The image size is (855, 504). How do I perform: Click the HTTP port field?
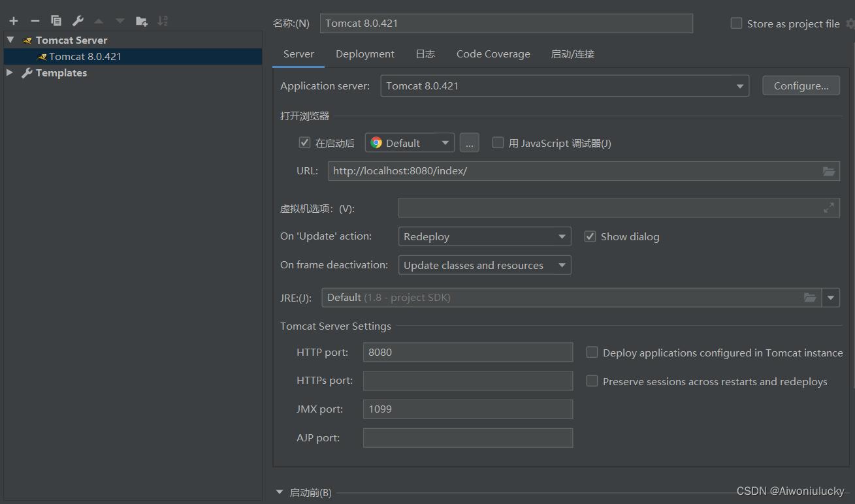[x=468, y=352]
